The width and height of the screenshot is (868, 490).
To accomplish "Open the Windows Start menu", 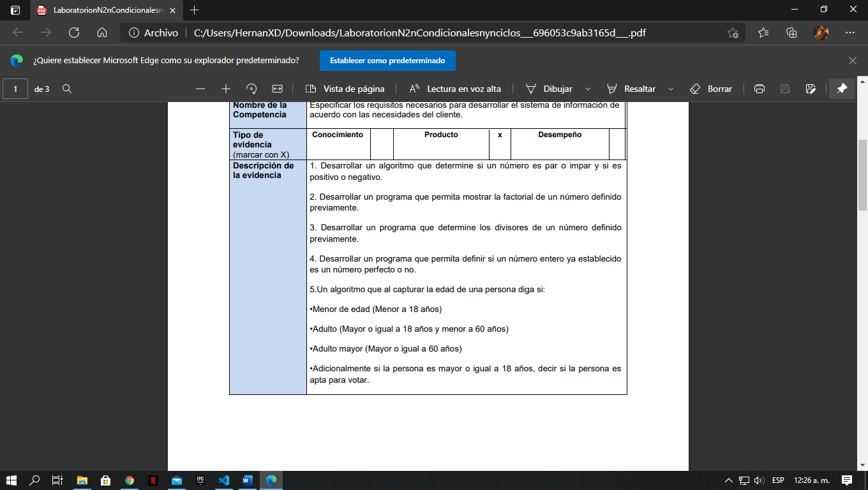I will pos(11,480).
